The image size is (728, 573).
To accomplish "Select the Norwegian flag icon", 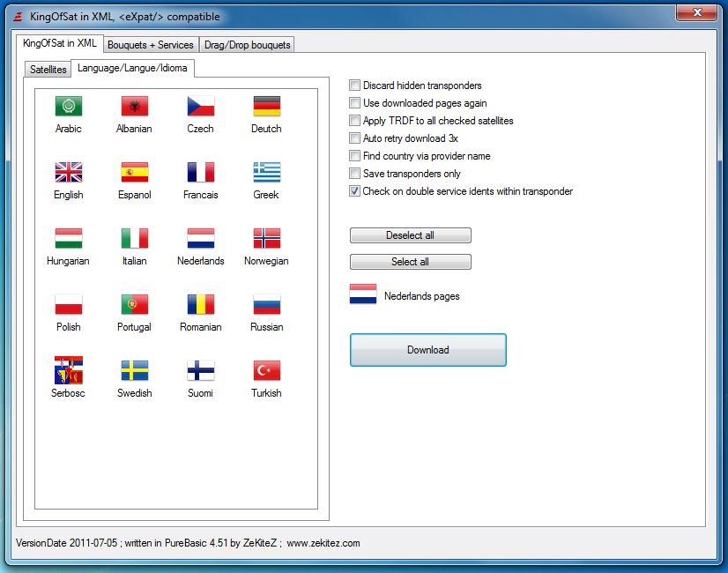I will pos(266,238).
